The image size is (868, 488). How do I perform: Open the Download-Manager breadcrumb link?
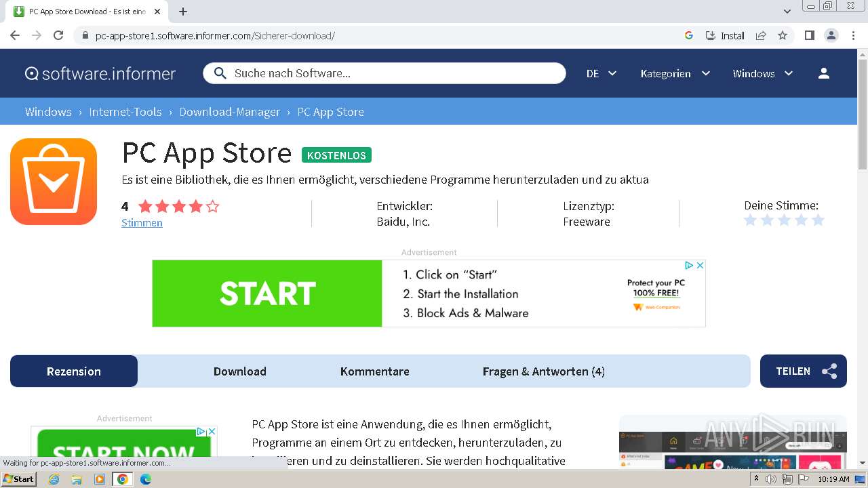pos(229,112)
